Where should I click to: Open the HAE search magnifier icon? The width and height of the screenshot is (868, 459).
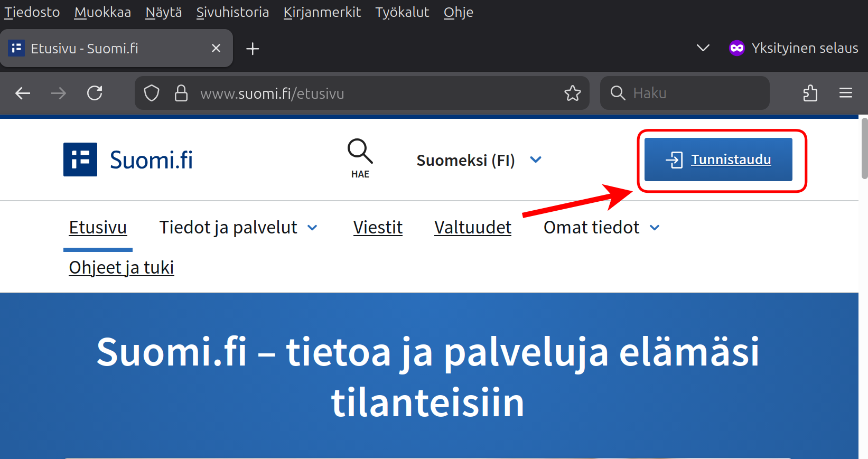click(360, 152)
